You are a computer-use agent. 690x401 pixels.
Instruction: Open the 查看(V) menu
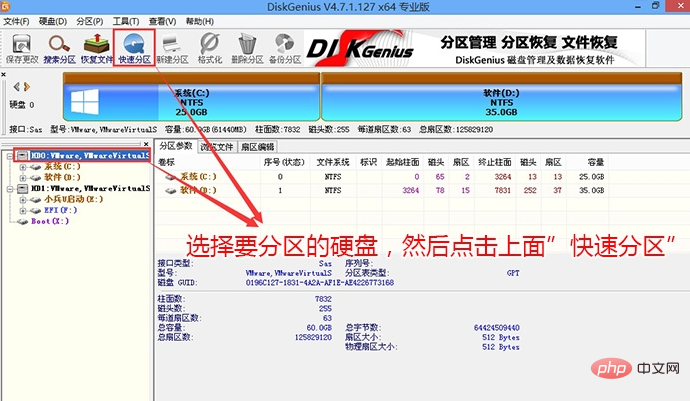point(162,21)
